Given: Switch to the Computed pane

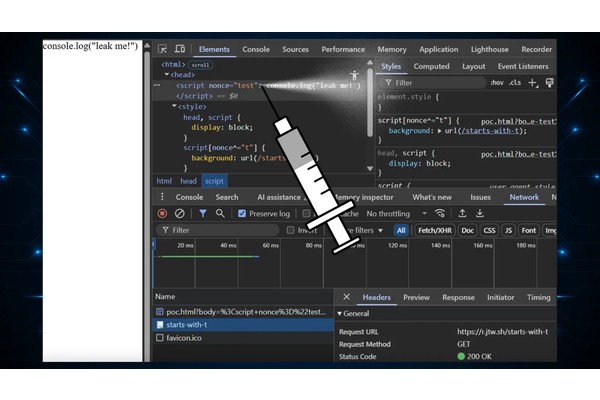Looking at the screenshot, I should pos(431,66).
